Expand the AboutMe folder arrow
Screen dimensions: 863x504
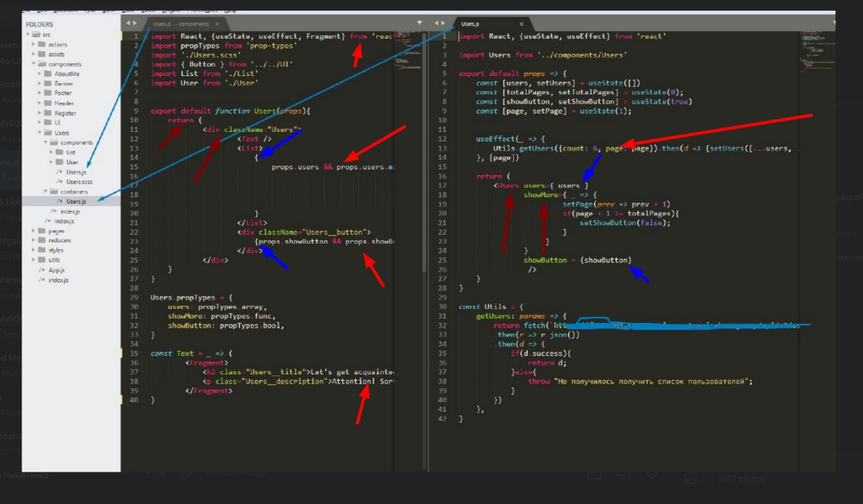[39, 73]
